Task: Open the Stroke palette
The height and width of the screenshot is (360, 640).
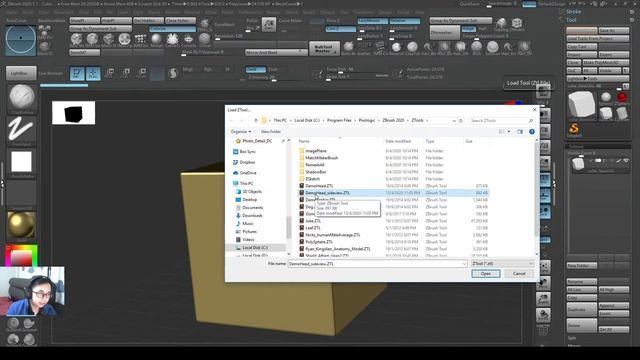Action: [x=573, y=11]
